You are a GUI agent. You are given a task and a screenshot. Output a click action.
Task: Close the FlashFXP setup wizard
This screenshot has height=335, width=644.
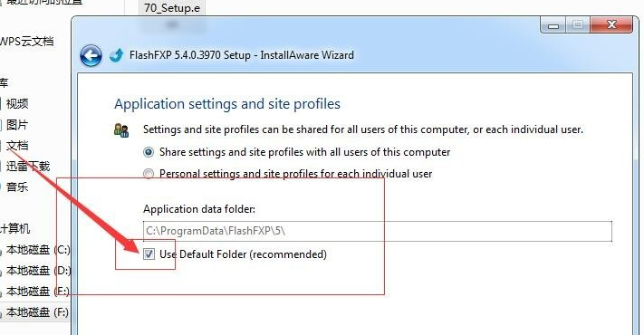pos(611,25)
